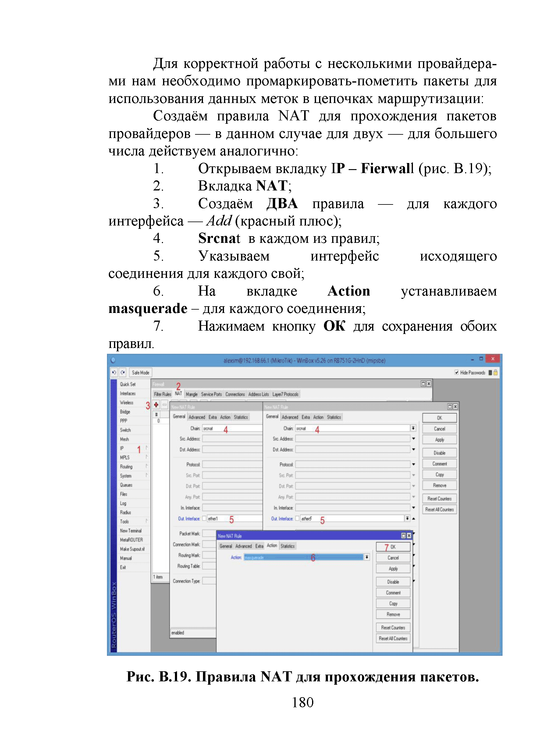The image size is (533, 756).
Task: Toggle the negate box beside ether1 Out. Interface
Action: (204, 518)
